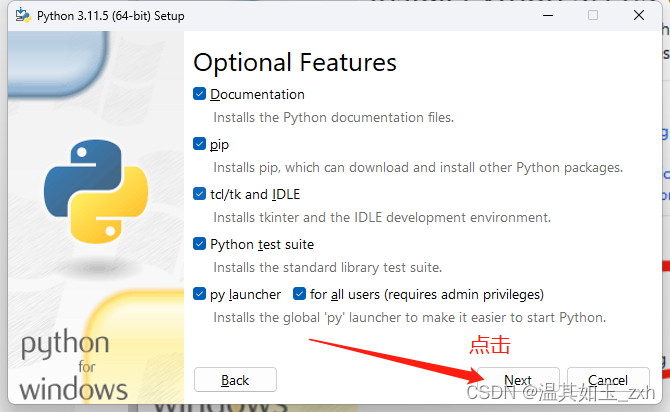Click the Next button
670x412 pixels.
click(518, 380)
